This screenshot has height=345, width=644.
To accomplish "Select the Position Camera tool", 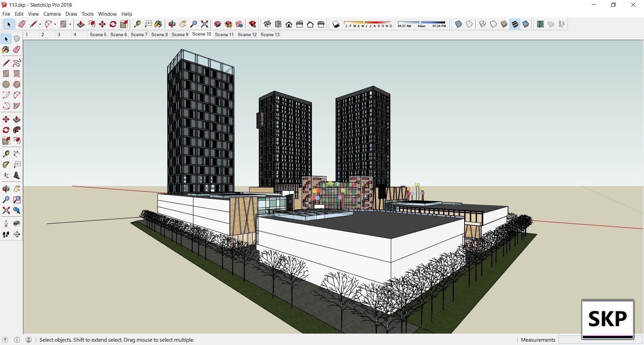I will pos(6,223).
